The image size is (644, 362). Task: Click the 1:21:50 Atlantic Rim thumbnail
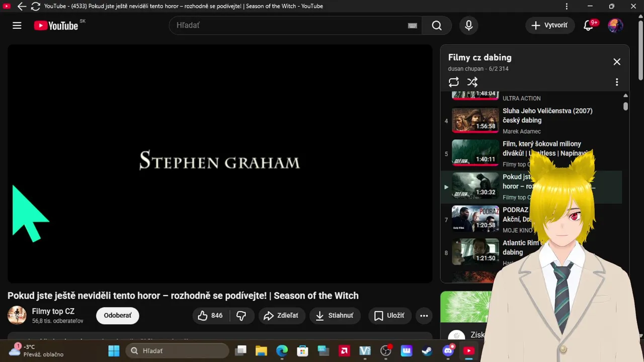click(x=475, y=251)
